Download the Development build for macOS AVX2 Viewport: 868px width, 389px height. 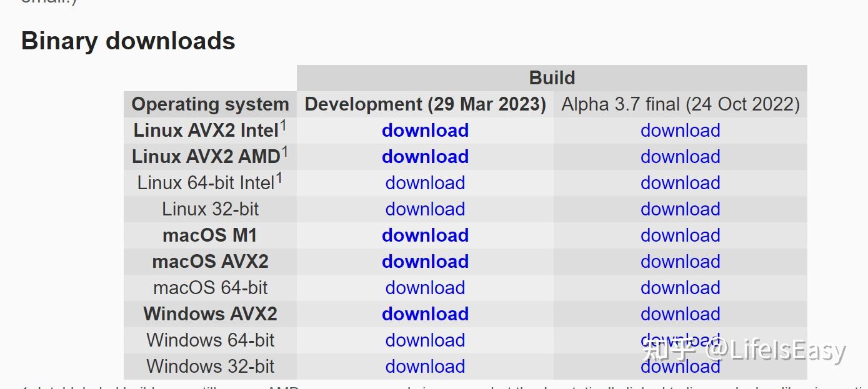425,262
